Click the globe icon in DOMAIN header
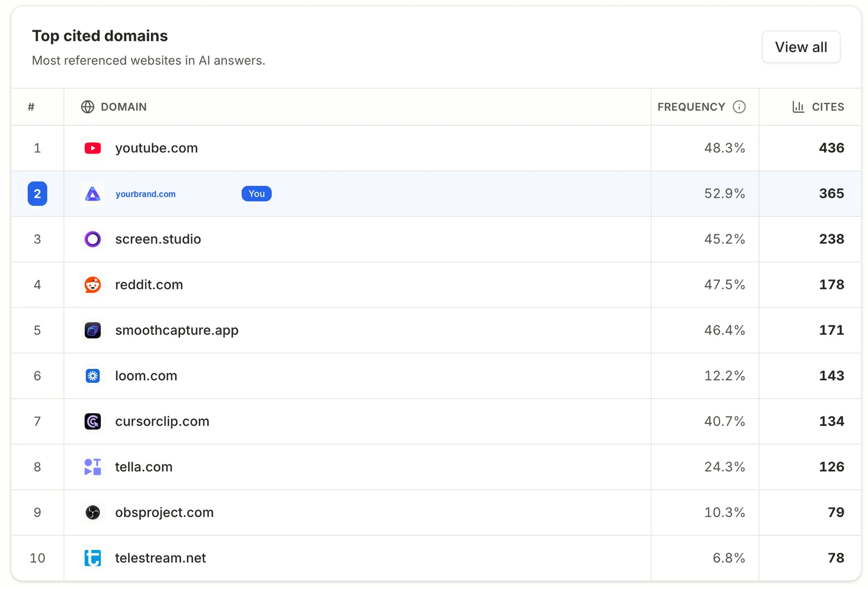Viewport: 868px width, 589px height. point(87,107)
